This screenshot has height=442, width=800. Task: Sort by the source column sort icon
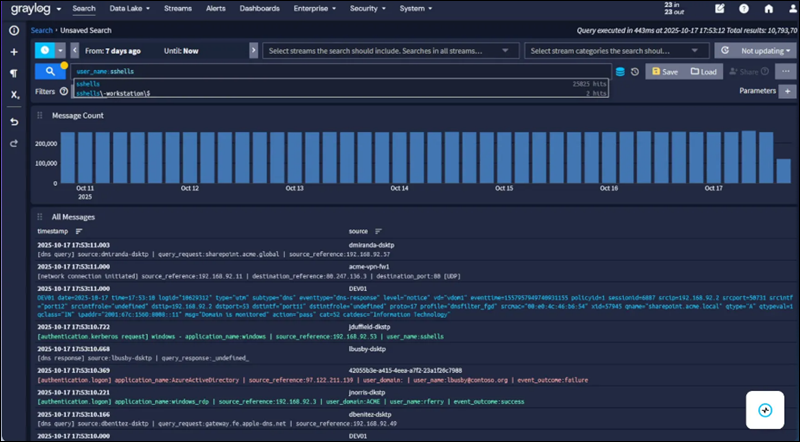click(x=378, y=231)
